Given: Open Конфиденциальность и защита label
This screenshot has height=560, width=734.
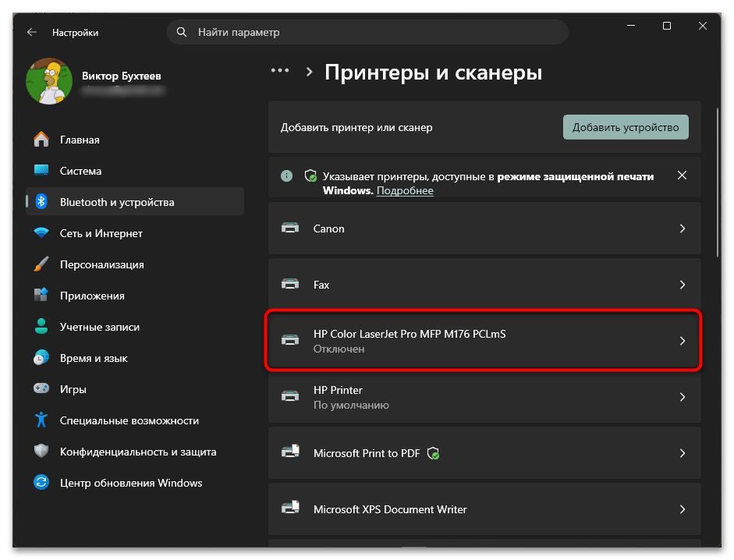Looking at the screenshot, I should [138, 452].
